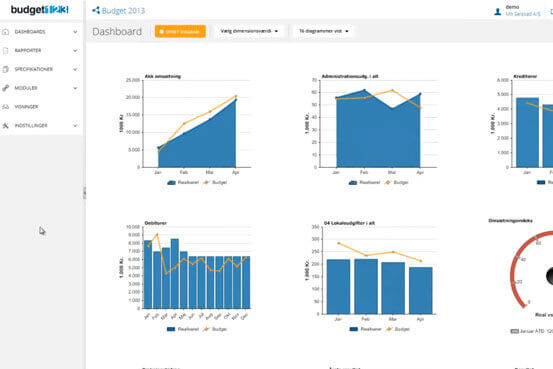Toggle Realiseret legend in Lokaleudgifter chart

366,329
